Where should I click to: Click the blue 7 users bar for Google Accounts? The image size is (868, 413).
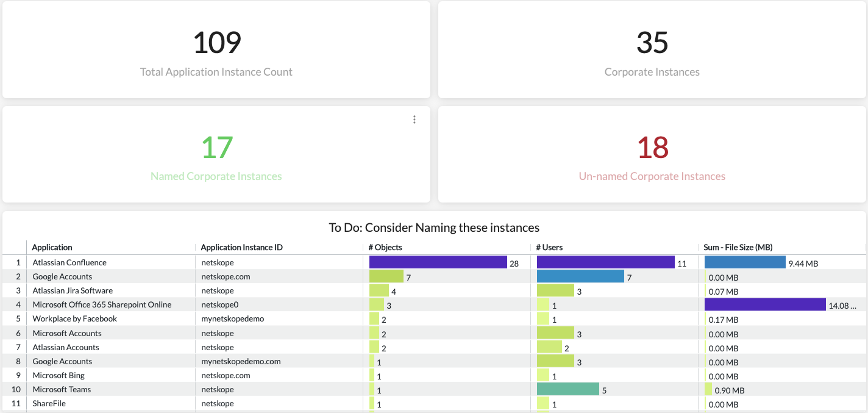pyautogui.click(x=580, y=276)
